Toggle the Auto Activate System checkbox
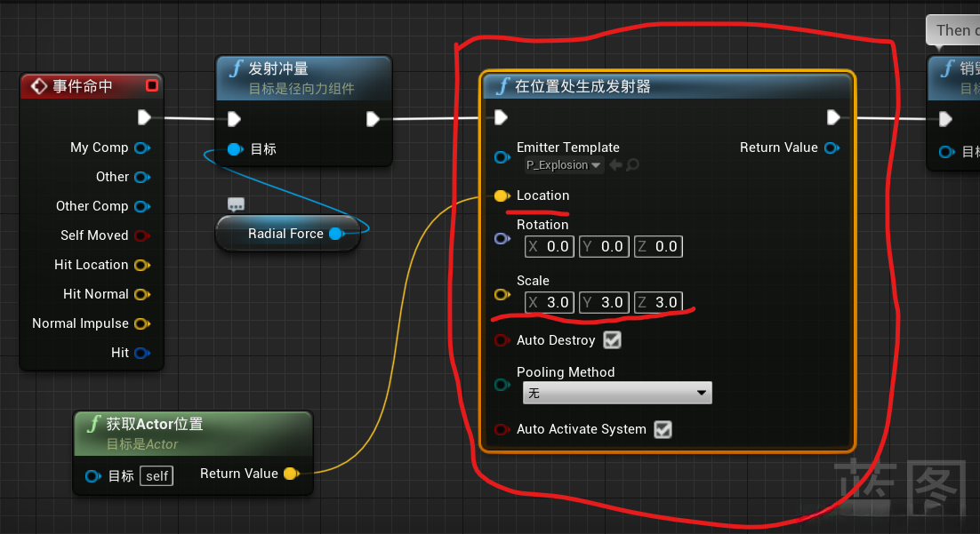980x534 pixels. [x=663, y=430]
